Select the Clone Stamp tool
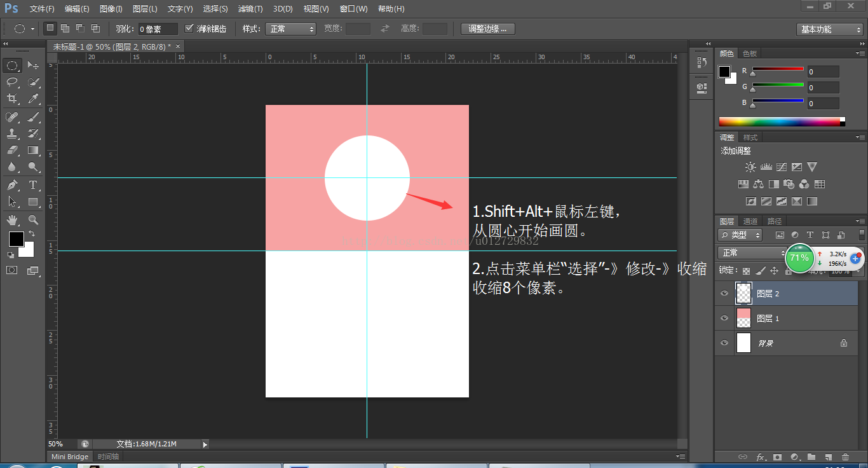Image resolution: width=868 pixels, height=468 pixels. tap(12, 134)
